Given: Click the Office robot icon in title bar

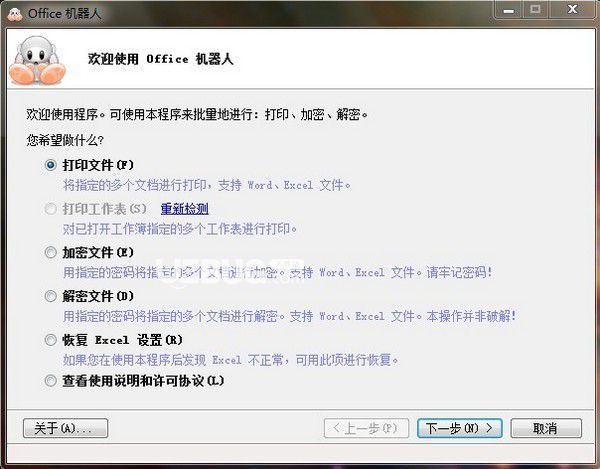Looking at the screenshot, I should [15, 14].
